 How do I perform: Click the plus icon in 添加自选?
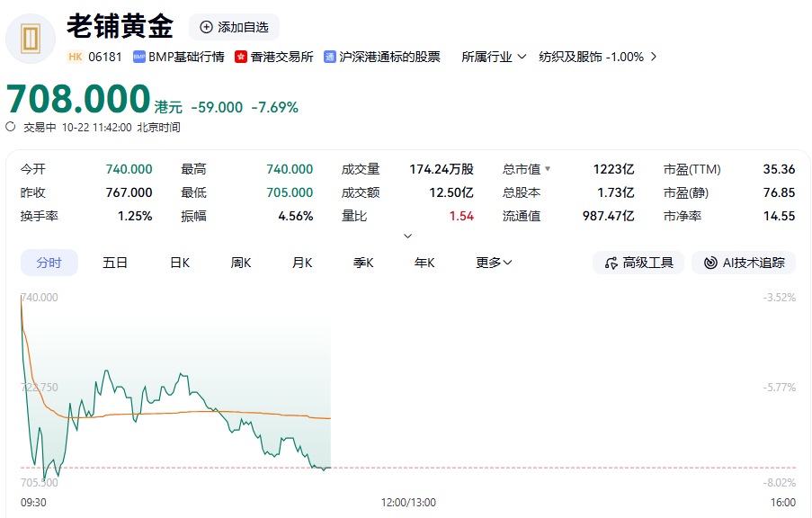tap(207, 28)
